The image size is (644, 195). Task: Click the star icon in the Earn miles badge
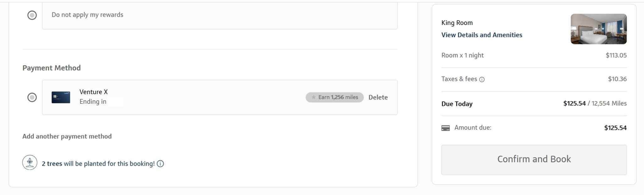pyautogui.click(x=314, y=97)
